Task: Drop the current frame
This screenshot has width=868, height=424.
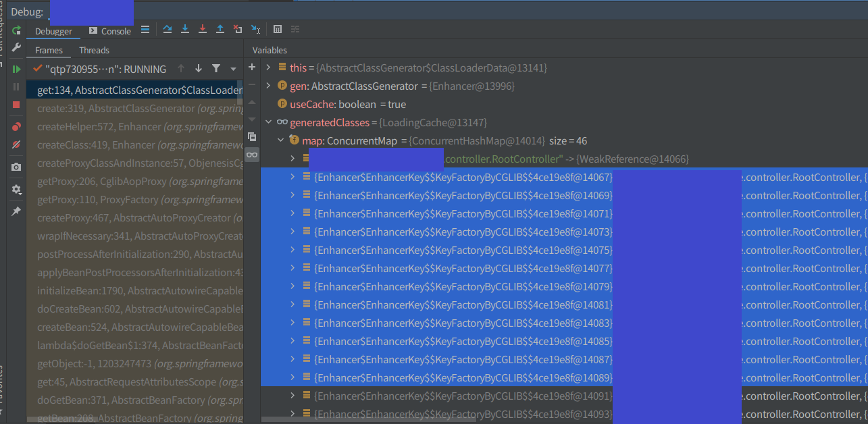Action: click(238, 30)
